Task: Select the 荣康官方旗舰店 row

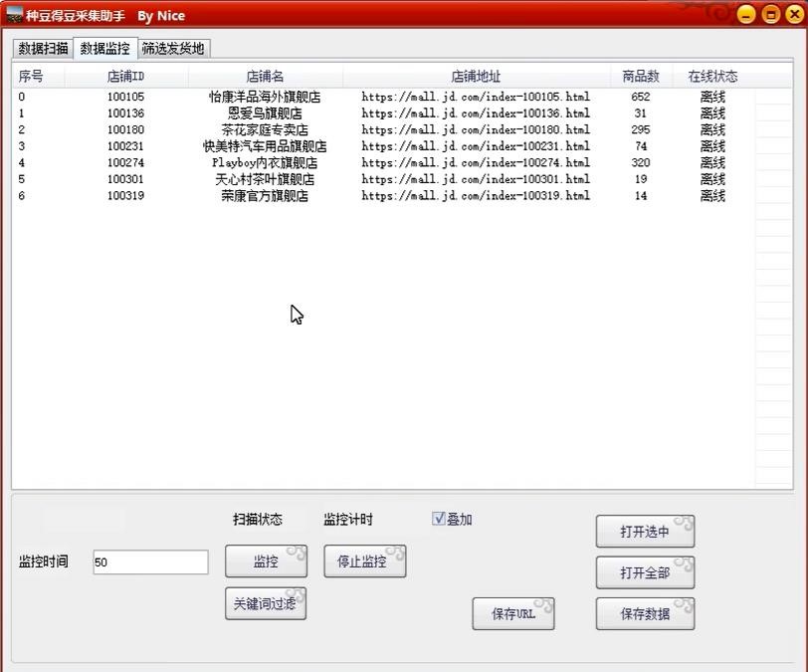Action: (x=265, y=195)
